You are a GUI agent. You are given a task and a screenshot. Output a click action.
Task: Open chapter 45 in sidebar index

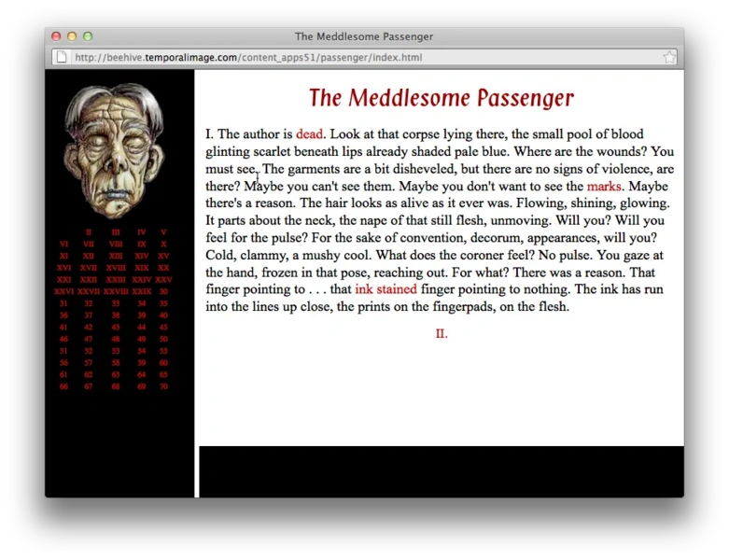click(x=163, y=328)
